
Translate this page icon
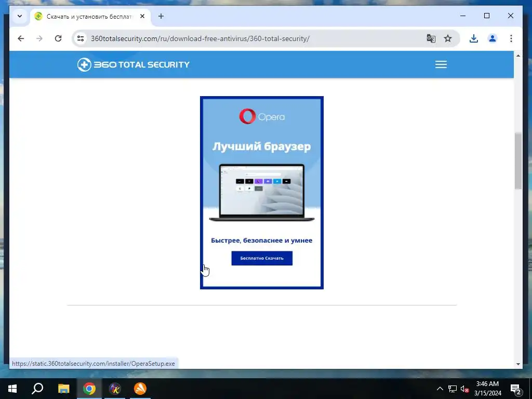pyautogui.click(x=431, y=38)
